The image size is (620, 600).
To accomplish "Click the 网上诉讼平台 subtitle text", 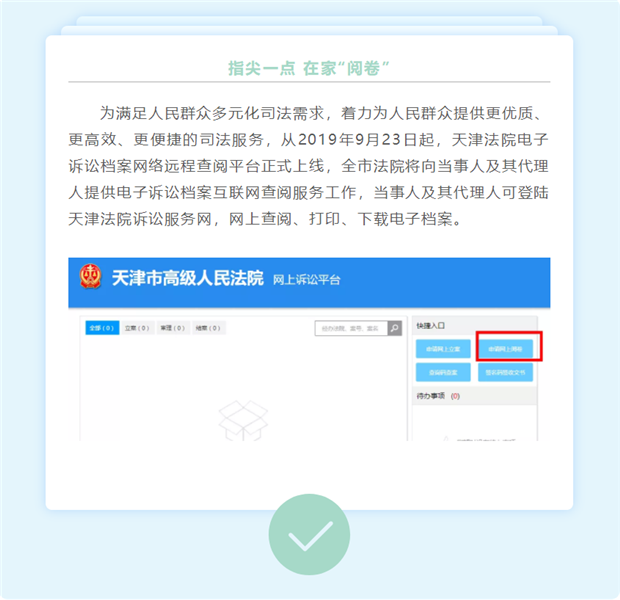I will pyautogui.click(x=306, y=280).
